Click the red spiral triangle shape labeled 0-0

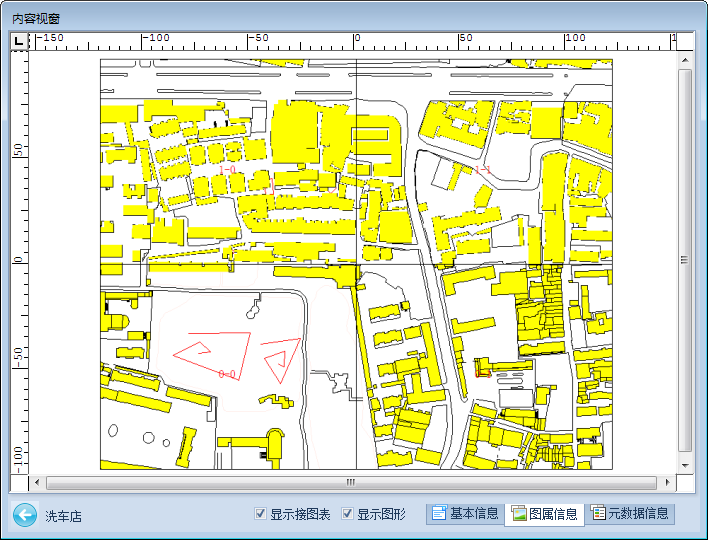(211, 348)
